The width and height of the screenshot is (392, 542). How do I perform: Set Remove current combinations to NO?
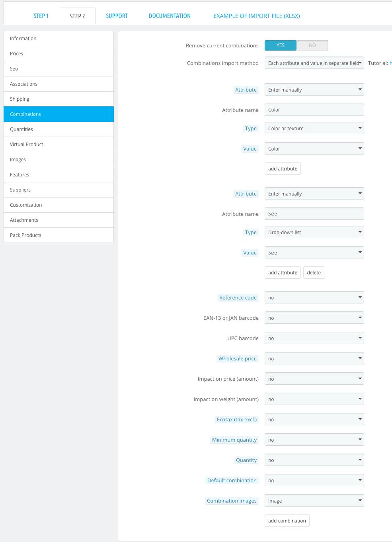click(x=312, y=45)
